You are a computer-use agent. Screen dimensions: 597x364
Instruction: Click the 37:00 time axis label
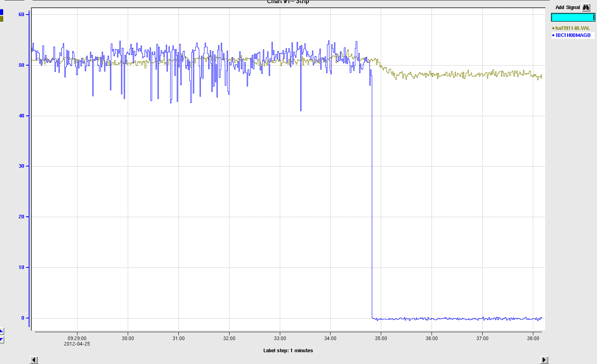pyautogui.click(x=482, y=338)
